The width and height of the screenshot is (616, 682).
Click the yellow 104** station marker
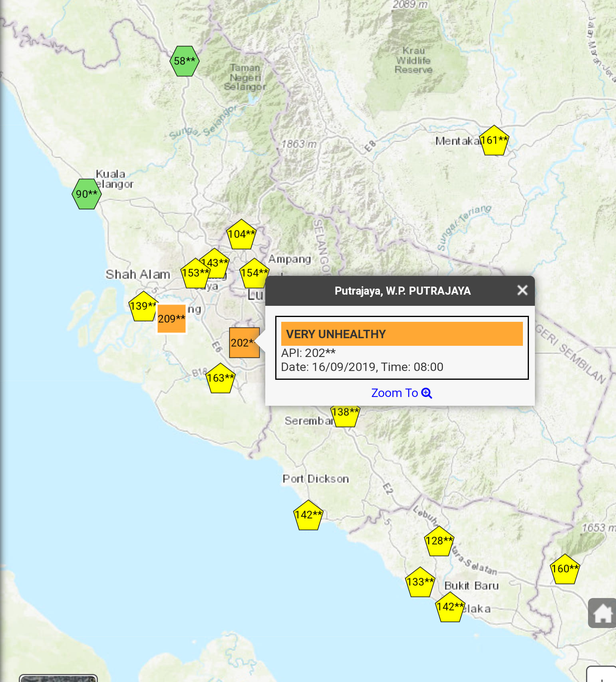coord(241,234)
